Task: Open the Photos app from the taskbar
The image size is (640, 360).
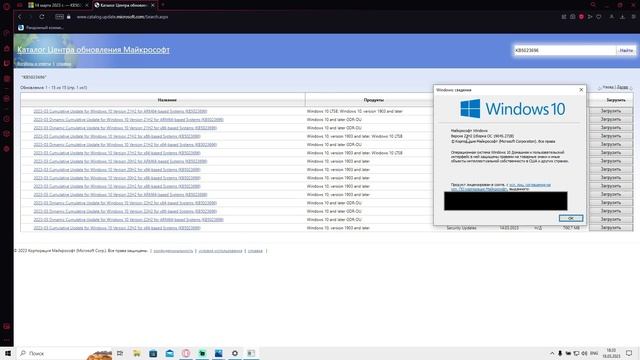Action: click(x=218, y=353)
